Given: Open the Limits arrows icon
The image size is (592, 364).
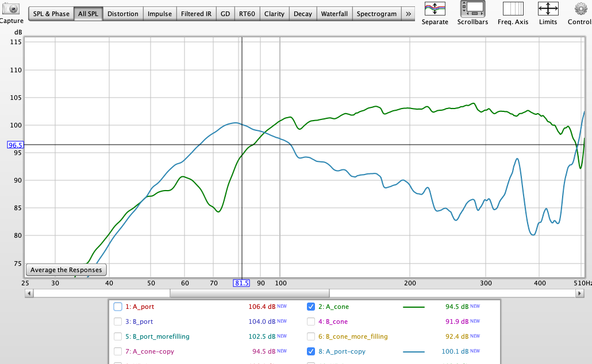Looking at the screenshot, I should tap(548, 9).
